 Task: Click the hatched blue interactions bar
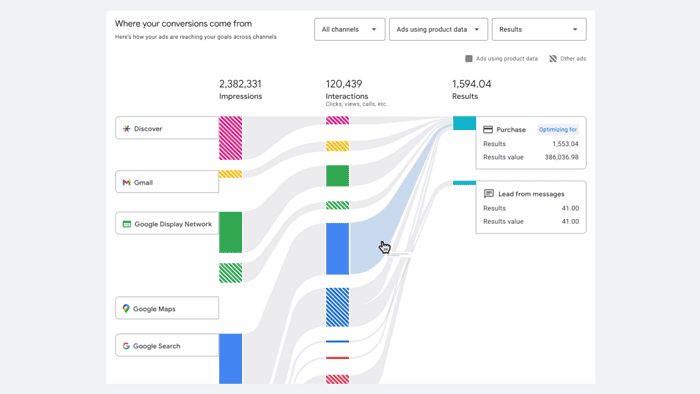tap(338, 307)
